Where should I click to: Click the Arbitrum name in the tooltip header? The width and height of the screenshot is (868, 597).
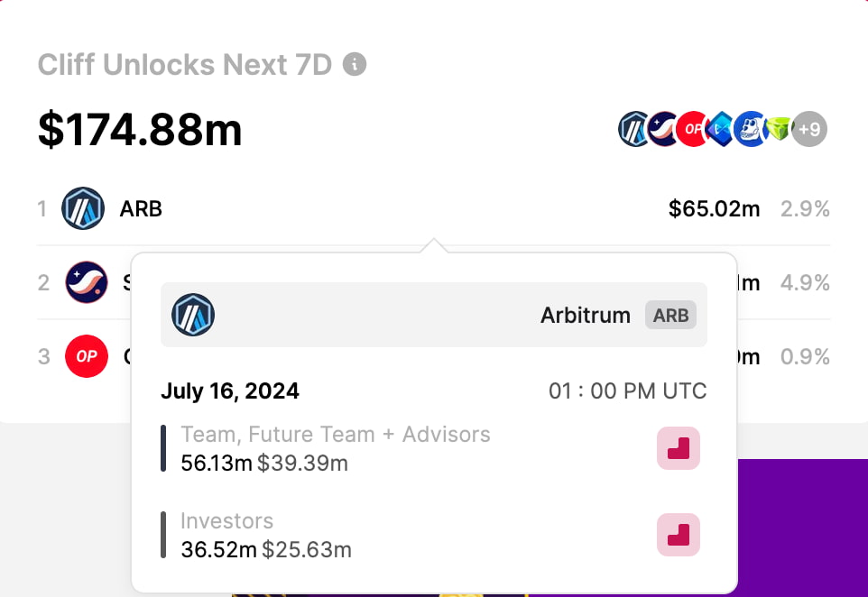[x=585, y=315]
